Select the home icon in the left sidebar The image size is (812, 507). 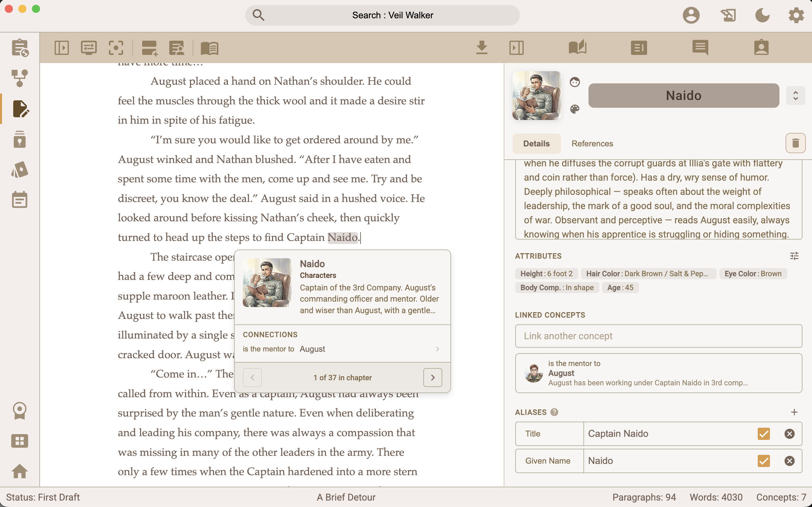[x=19, y=471]
